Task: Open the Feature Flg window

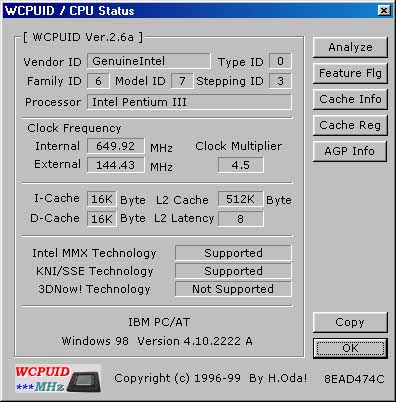Action: [350, 73]
